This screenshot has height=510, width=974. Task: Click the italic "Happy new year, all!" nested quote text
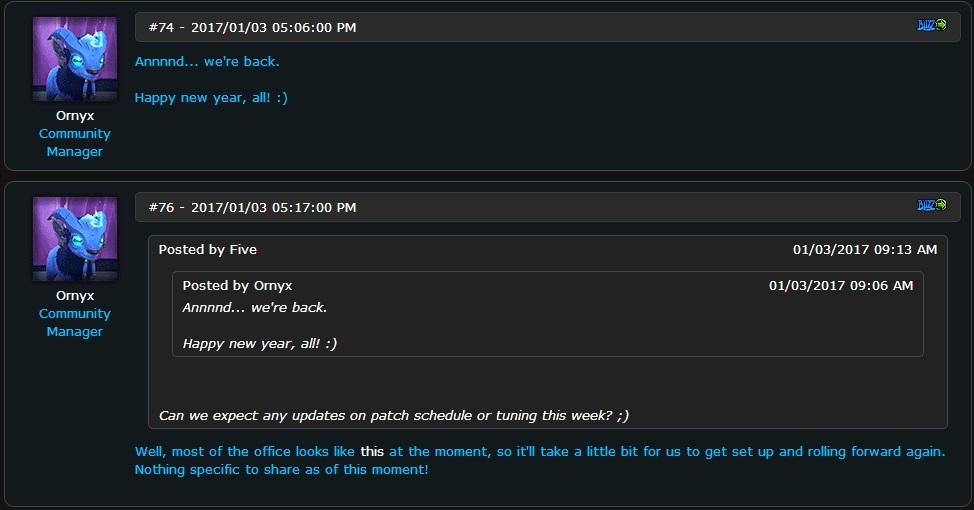[x=260, y=343]
